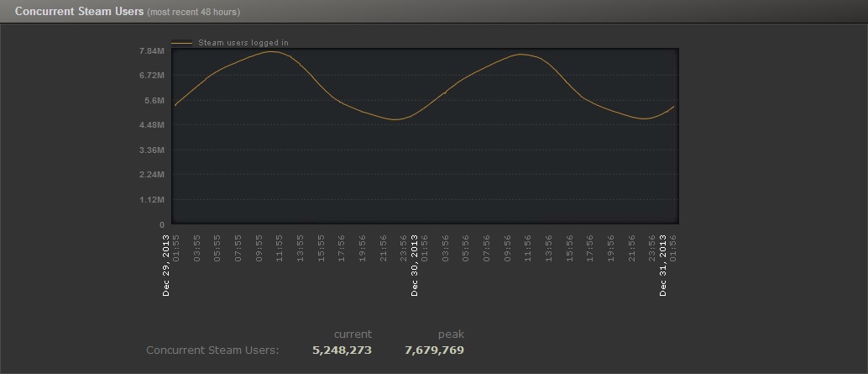The height and width of the screenshot is (374, 868).
Task: Click the 07:55 time label
Action: tap(238, 247)
